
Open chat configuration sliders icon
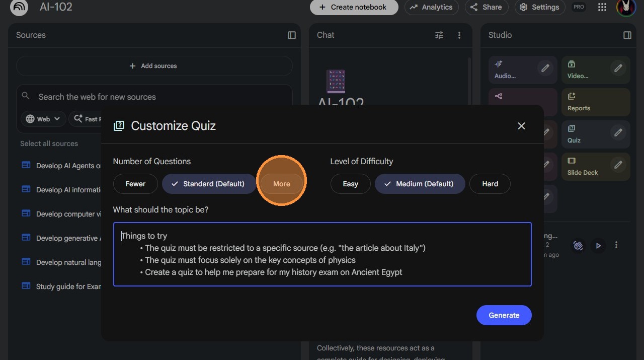pos(439,35)
